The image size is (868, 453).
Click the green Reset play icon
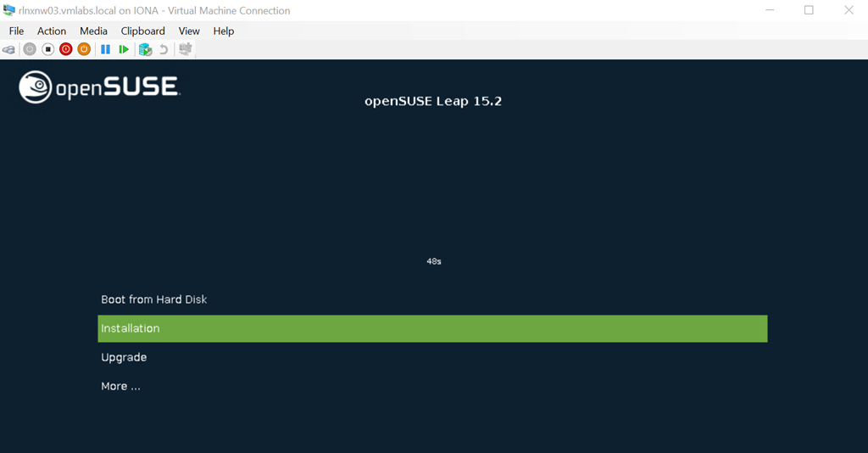pyautogui.click(x=124, y=49)
